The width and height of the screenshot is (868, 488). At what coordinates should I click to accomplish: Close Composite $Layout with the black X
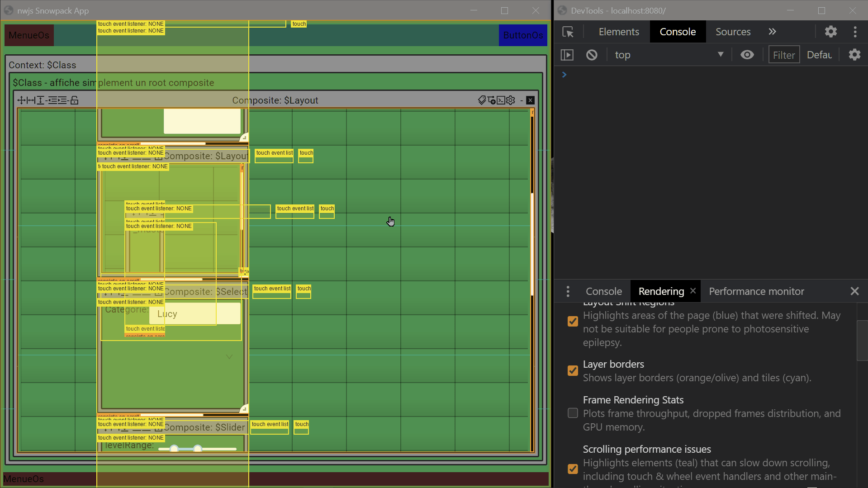(531, 100)
